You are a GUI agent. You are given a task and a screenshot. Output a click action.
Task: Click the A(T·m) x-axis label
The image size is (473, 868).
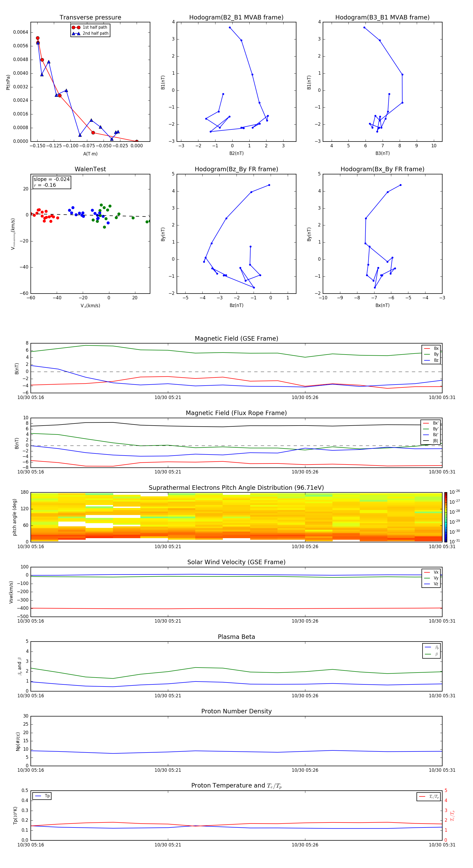tap(90, 154)
